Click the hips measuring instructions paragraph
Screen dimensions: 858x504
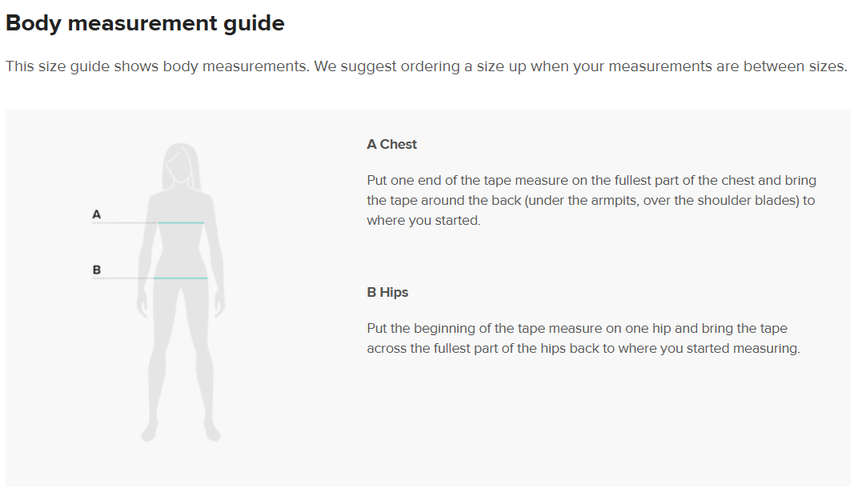click(x=583, y=338)
